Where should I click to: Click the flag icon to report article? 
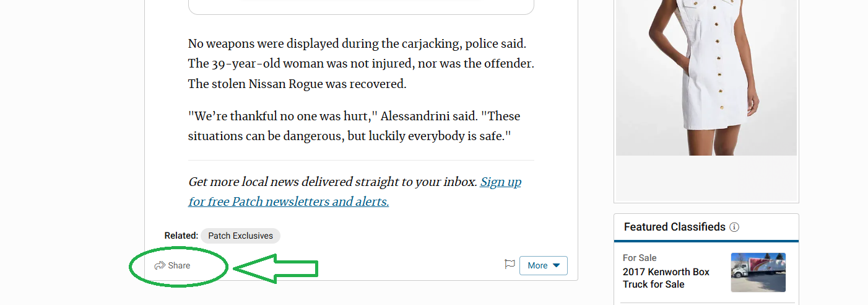tap(510, 265)
